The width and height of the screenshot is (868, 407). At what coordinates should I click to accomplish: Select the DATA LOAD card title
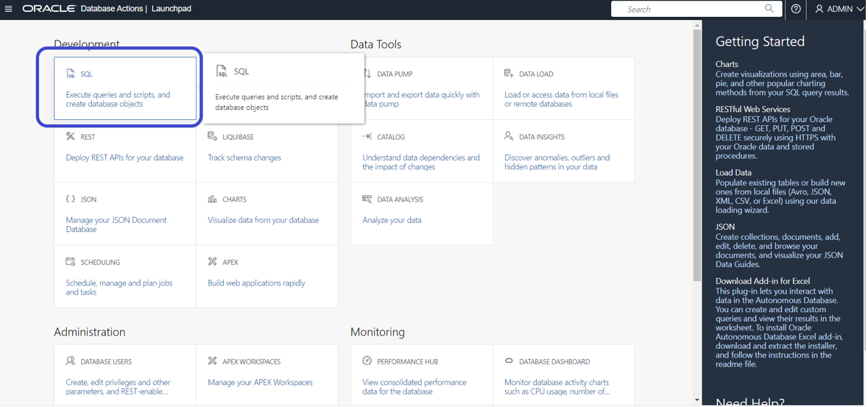pyautogui.click(x=536, y=74)
